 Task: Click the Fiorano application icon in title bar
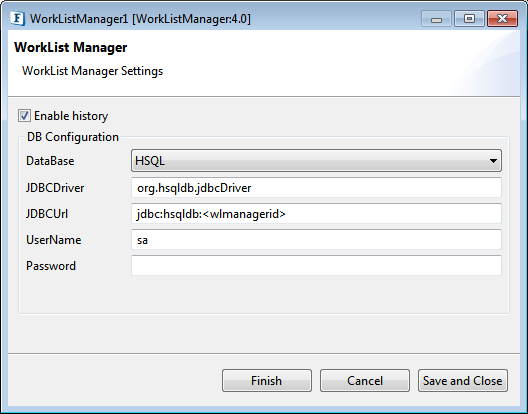(x=17, y=19)
